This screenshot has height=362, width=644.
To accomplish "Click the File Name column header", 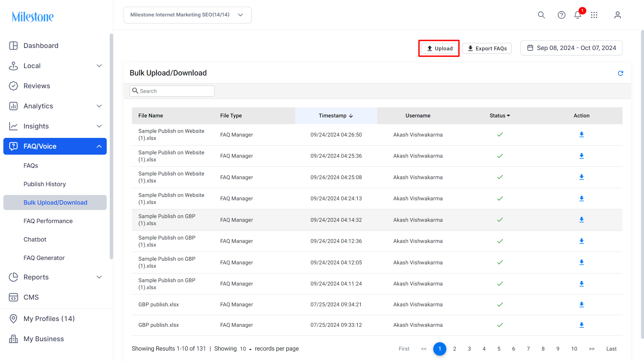I will tap(151, 116).
